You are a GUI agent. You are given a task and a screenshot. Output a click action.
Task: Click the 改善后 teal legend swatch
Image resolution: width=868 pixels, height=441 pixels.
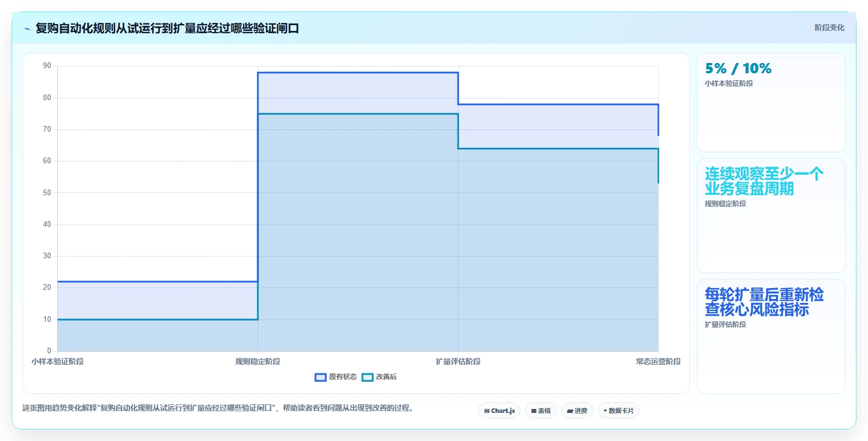368,377
